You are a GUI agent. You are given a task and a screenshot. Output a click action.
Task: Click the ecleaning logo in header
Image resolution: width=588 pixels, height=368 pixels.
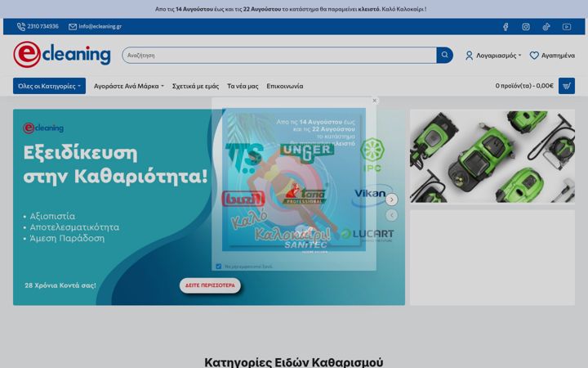pyautogui.click(x=62, y=55)
